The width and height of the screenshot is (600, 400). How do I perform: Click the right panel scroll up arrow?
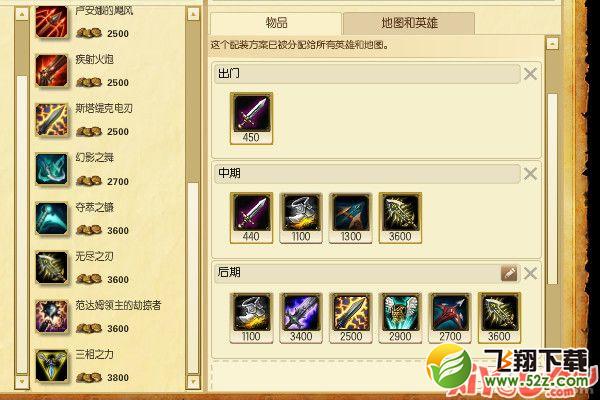click(x=552, y=44)
